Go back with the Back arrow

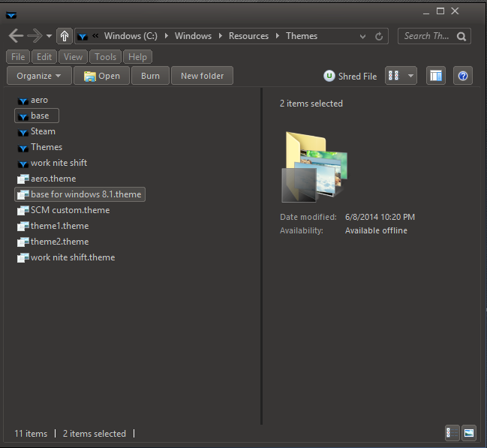[16, 36]
